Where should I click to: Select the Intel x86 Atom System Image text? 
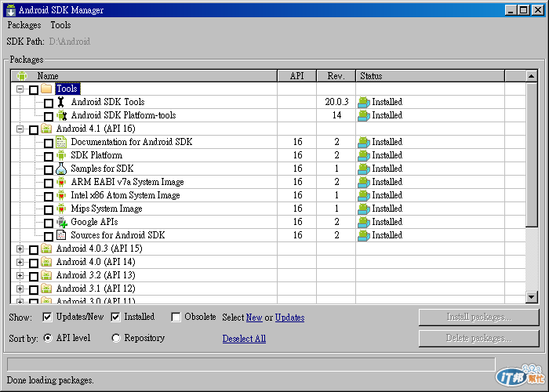[x=125, y=195]
